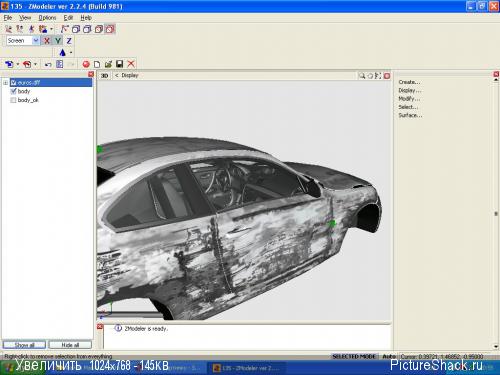Open the View menu

[25, 18]
